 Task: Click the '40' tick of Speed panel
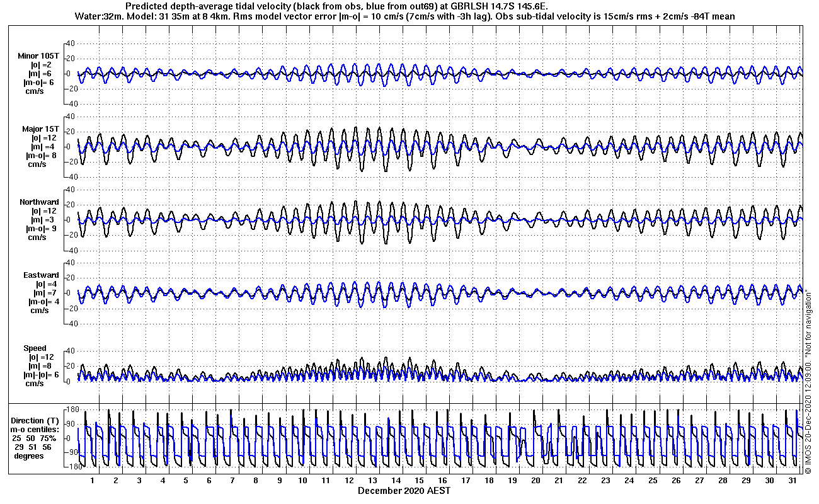pyautogui.click(x=71, y=351)
